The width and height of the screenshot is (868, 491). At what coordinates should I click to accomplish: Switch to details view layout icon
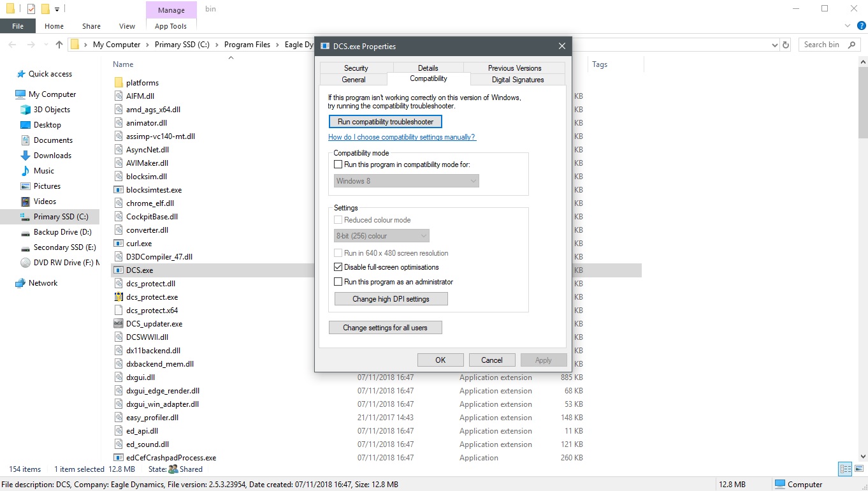[x=846, y=469]
